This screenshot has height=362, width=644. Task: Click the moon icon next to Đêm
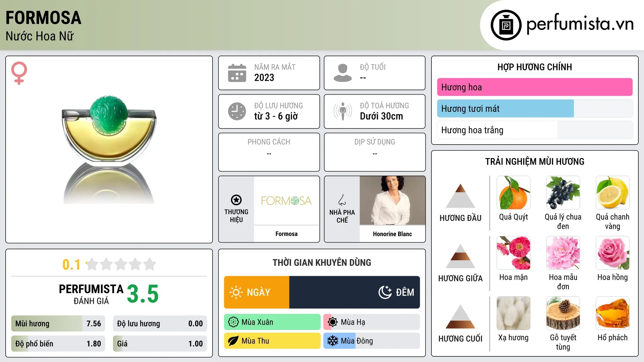tap(385, 292)
